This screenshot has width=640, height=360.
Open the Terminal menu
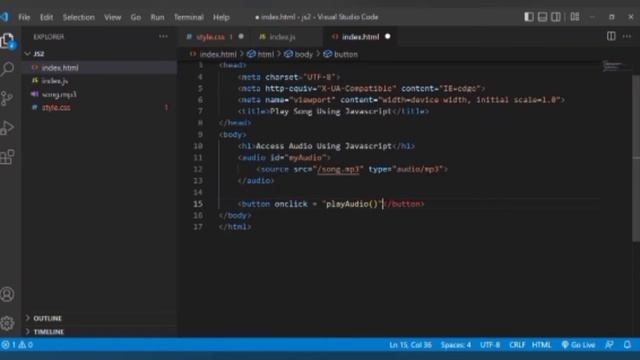pos(189,17)
